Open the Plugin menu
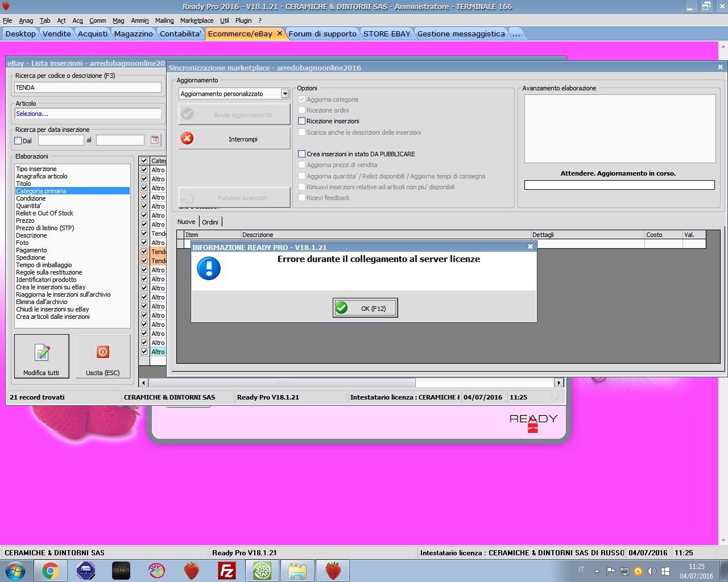The height and width of the screenshot is (582, 728). (x=243, y=20)
